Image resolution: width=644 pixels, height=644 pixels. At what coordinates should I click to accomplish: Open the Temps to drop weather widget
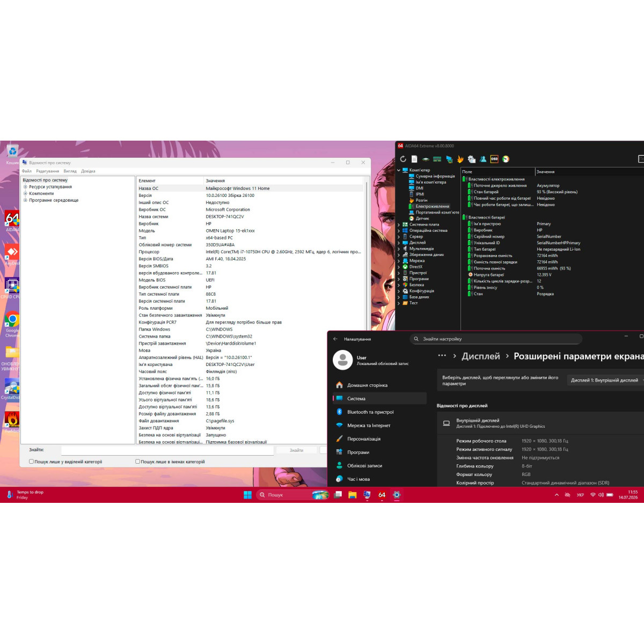(x=25, y=495)
